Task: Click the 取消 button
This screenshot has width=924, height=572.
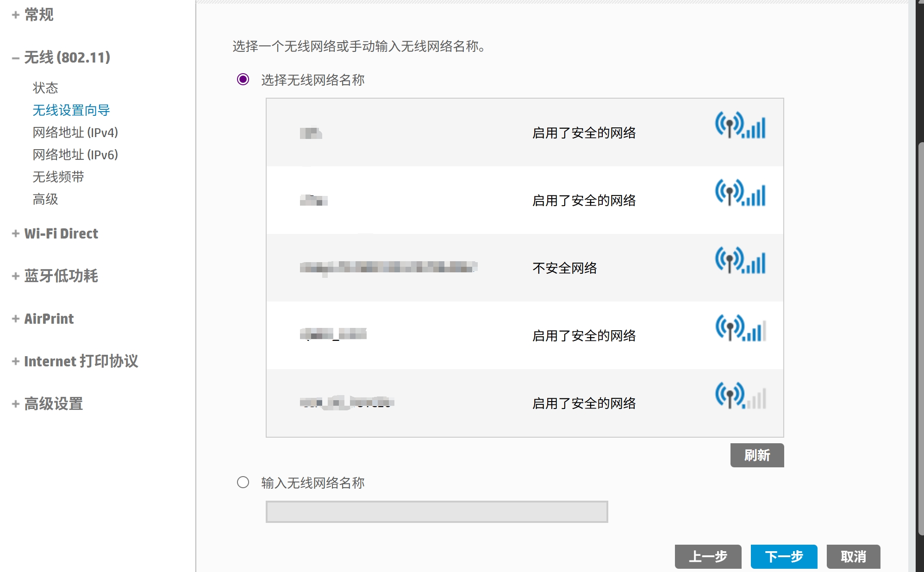Action: point(853,557)
